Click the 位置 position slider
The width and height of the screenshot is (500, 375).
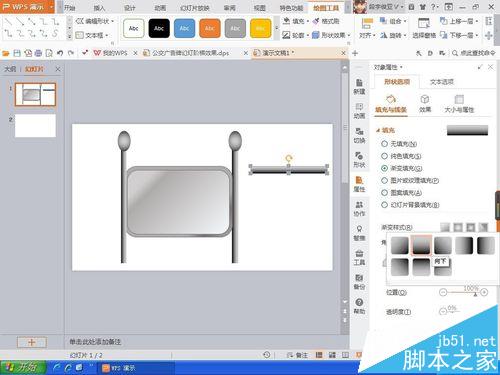point(463,292)
